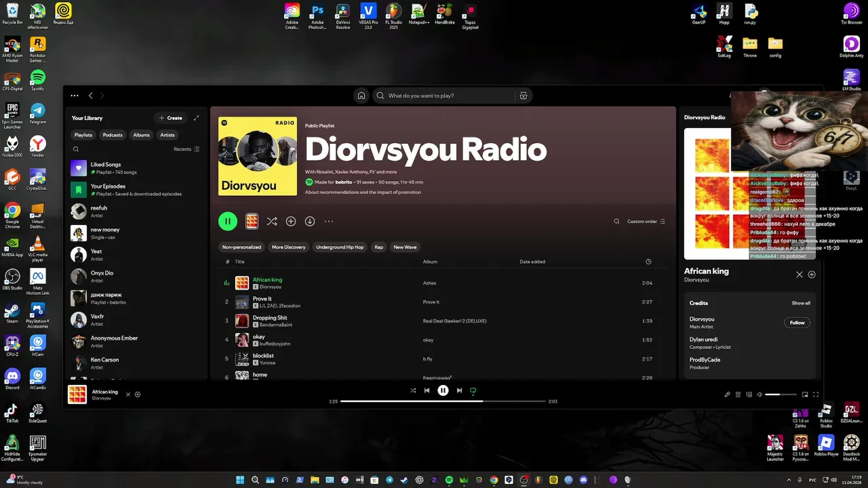Select the More Discovery chip
The image size is (868, 488).
tap(289, 247)
